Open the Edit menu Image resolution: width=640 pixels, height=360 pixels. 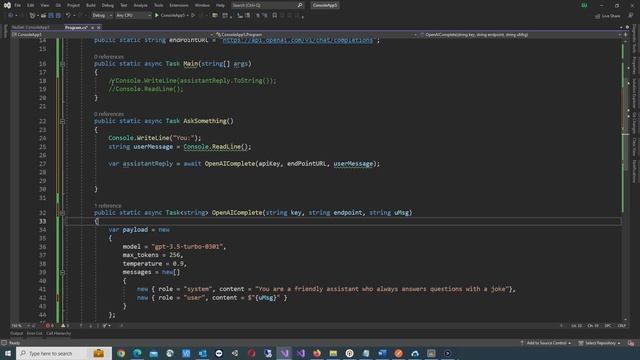click(31, 5)
